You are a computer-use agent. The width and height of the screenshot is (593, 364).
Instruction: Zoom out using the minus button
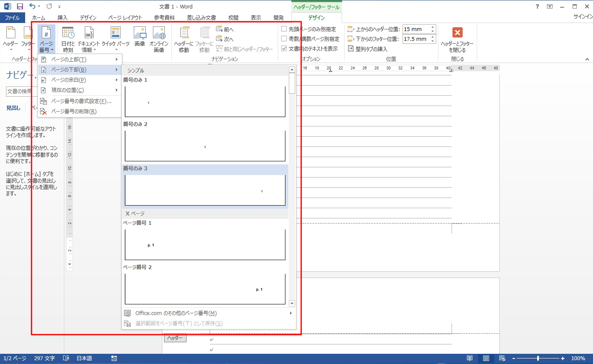point(515,358)
